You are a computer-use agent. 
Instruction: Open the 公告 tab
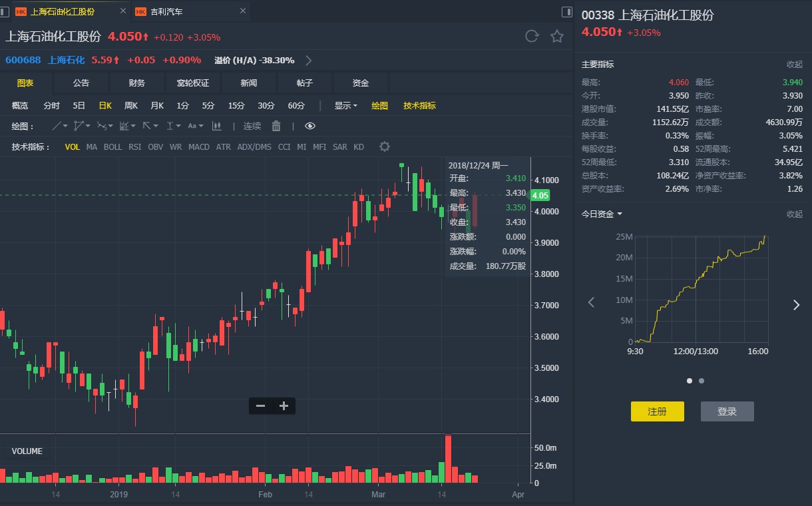point(81,83)
